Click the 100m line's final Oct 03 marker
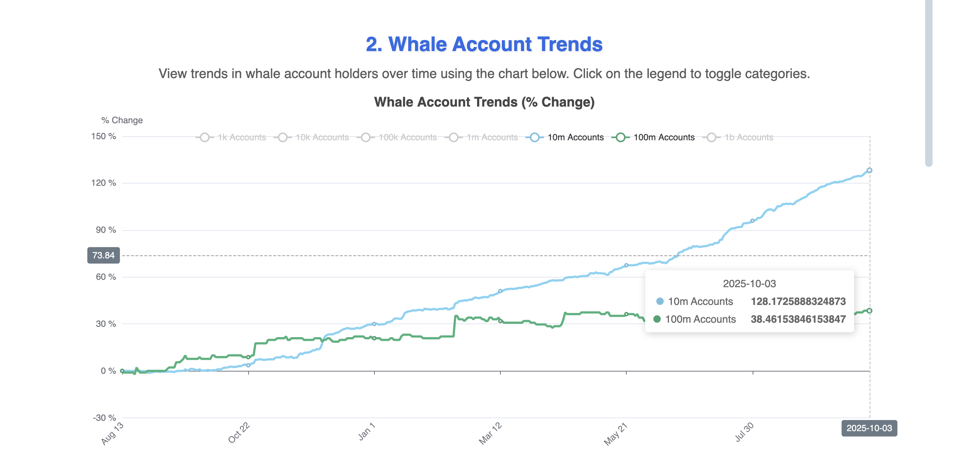This screenshot has height=450, width=980. (x=869, y=310)
